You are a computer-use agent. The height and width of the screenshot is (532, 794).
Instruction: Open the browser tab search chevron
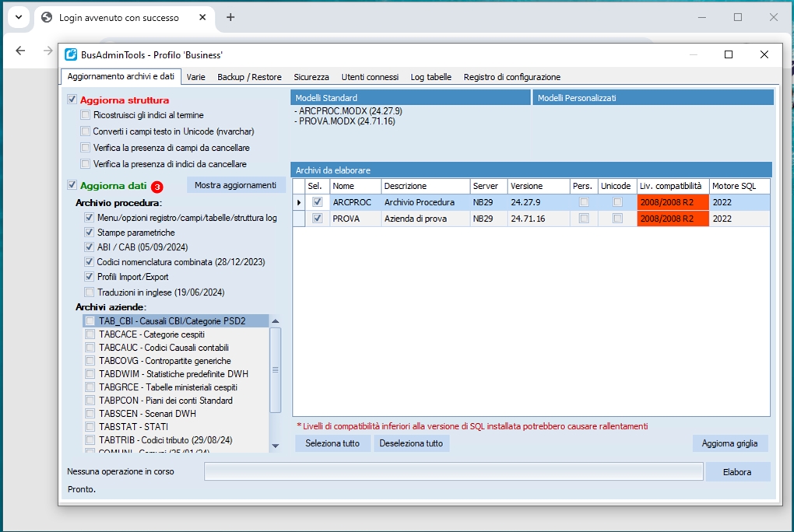pos(16,17)
